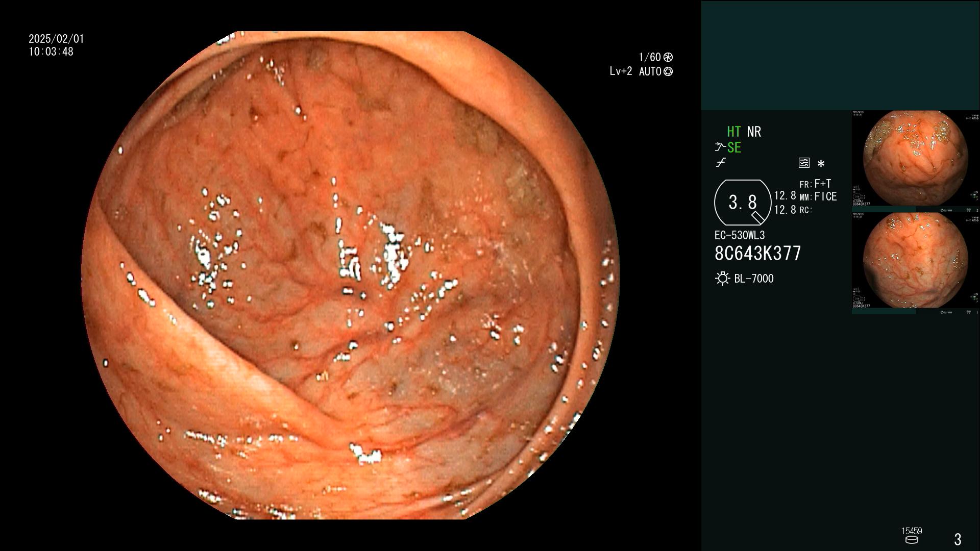Click the FR: F+T setting

click(x=815, y=184)
